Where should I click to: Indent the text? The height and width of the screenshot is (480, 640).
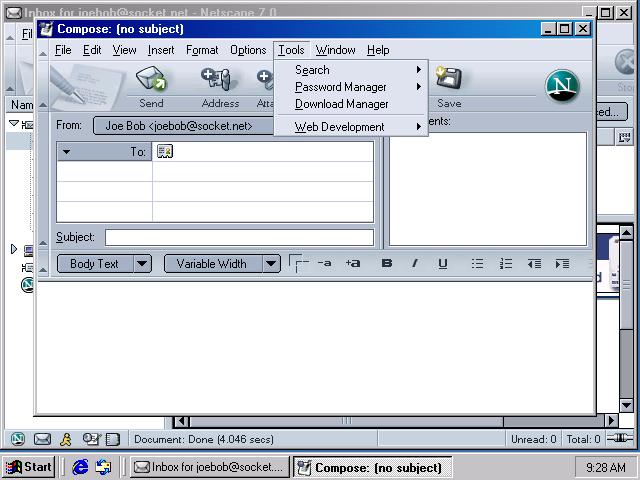[562, 264]
